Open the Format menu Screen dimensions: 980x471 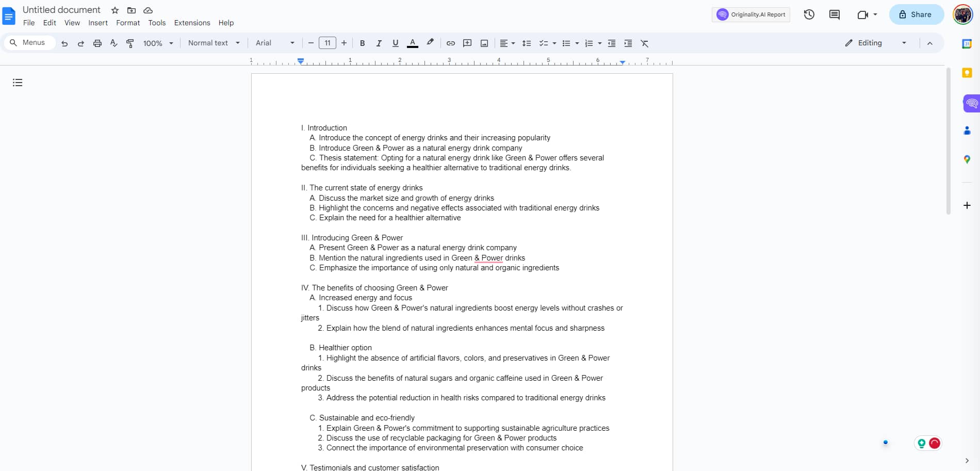tap(127, 23)
